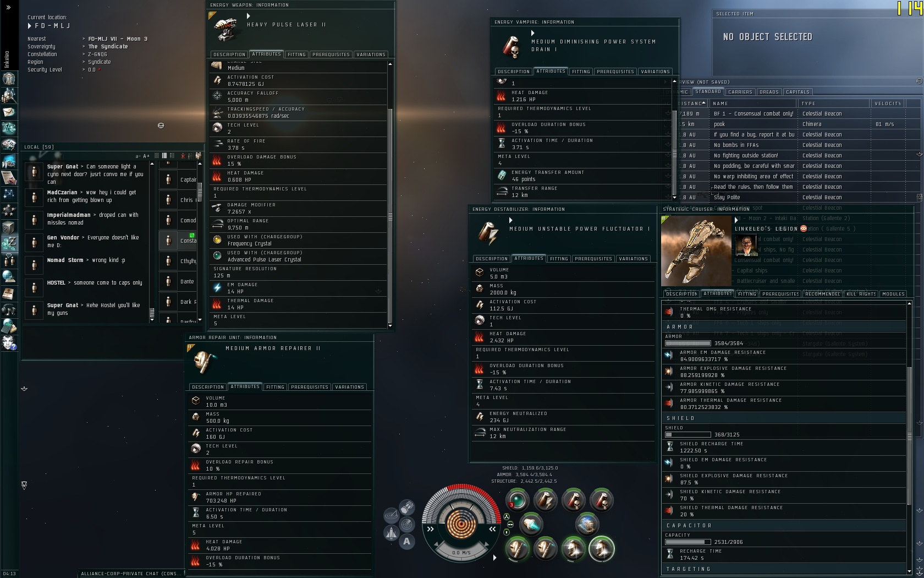Image resolution: width=924 pixels, height=578 pixels.
Task: Open the mail envelope icon in the Neocom sidebar
Action: pos(9,112)
